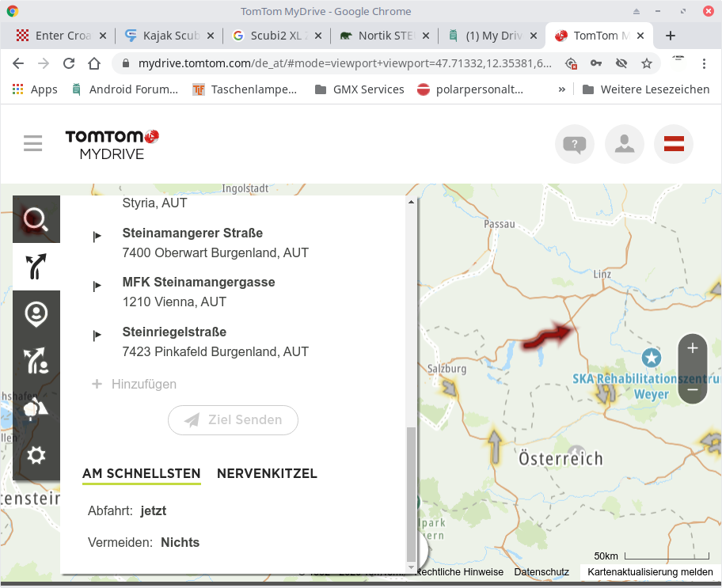Click the red route arrow on map
Screen dimensions: 722x588
(549, 336)
